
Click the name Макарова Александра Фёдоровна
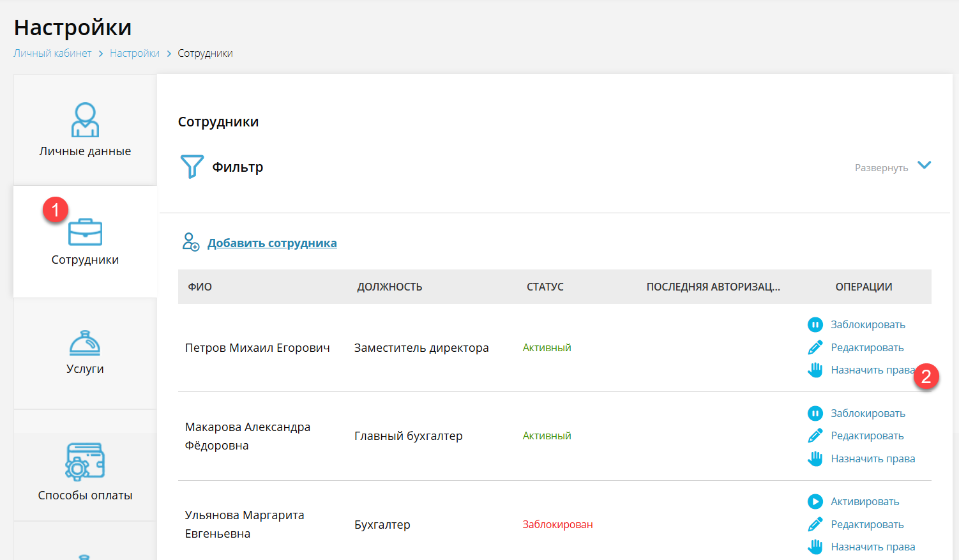(x=248, y=436)
